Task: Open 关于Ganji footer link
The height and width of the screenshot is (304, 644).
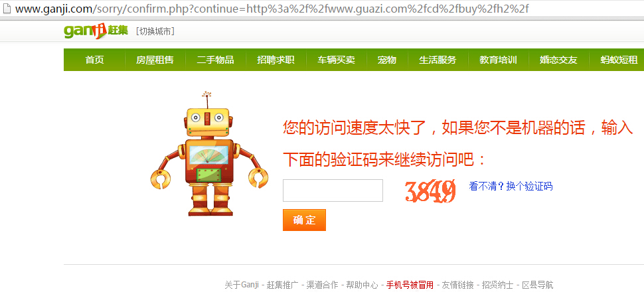Action: pos(242,285)
